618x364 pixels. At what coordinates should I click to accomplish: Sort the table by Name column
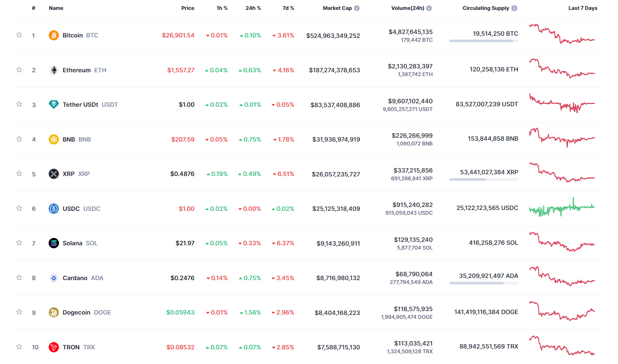[56, 8]
